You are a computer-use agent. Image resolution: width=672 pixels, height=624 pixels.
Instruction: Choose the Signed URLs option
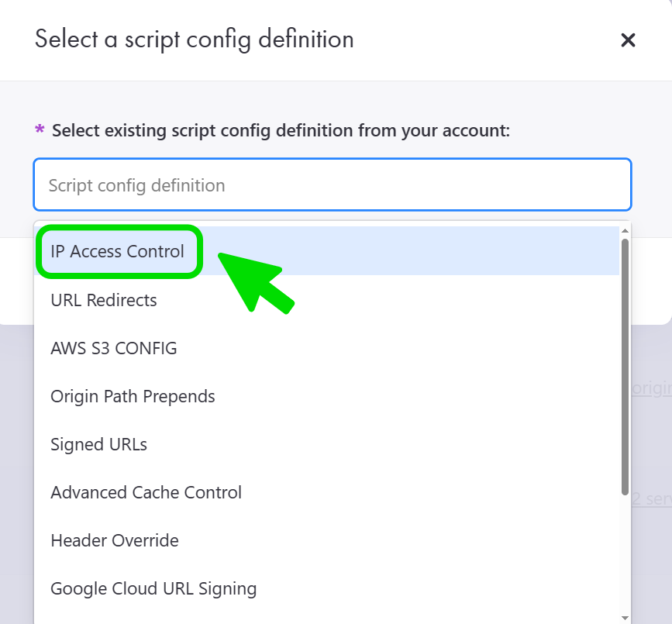pos(98,444)
